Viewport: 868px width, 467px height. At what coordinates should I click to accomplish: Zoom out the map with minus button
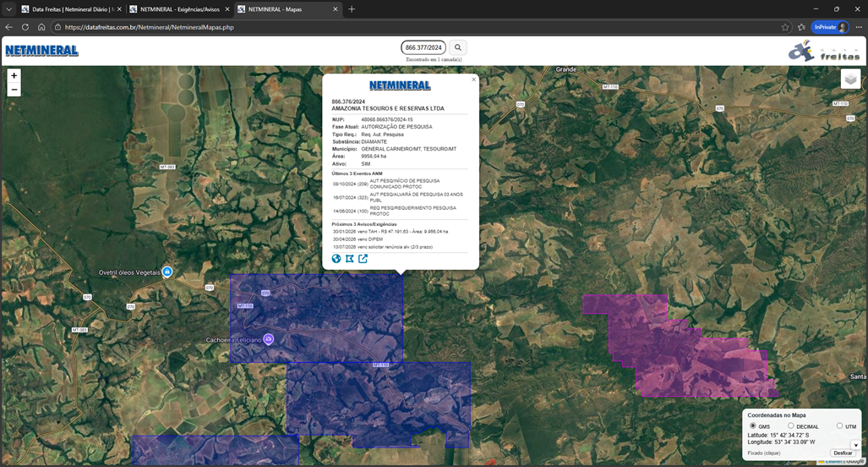click(x=14, y=90)
